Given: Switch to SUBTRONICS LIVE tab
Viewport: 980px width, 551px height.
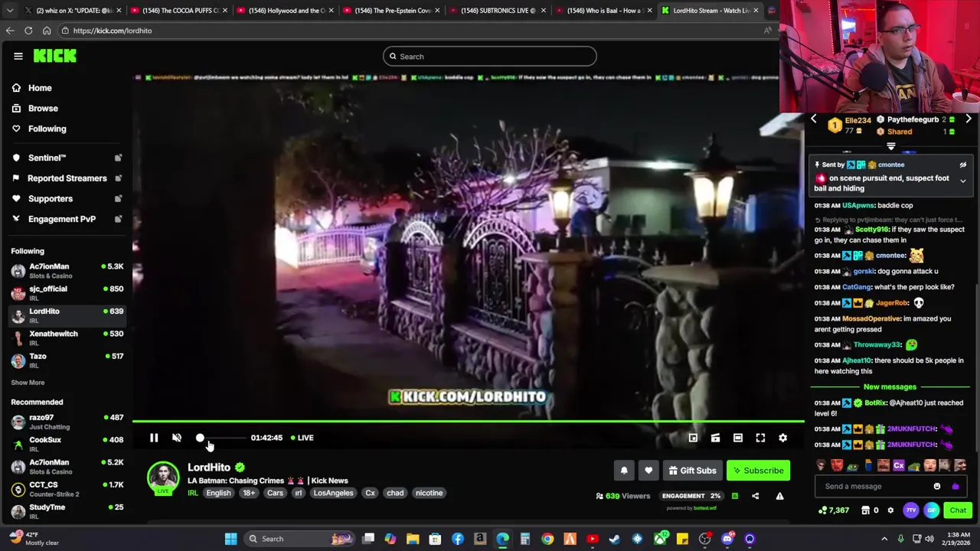Looking at the screenshot, I should coord(498,11).
